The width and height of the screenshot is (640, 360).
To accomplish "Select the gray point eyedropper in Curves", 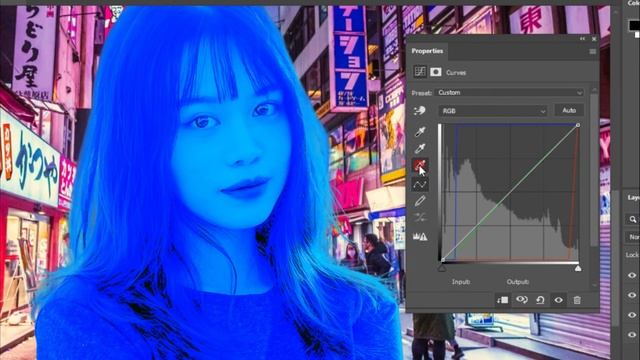I will click(420, 148).
